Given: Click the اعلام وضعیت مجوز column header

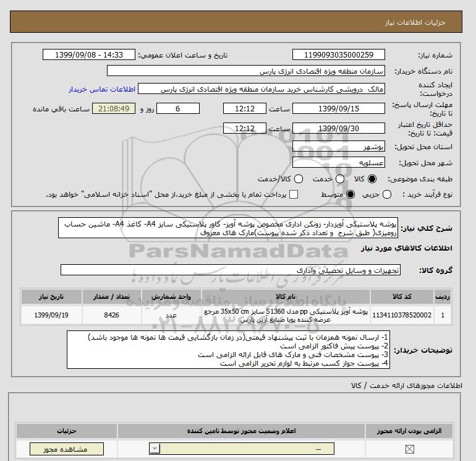Looking at the screenshot, I should (x=241, y=431).
